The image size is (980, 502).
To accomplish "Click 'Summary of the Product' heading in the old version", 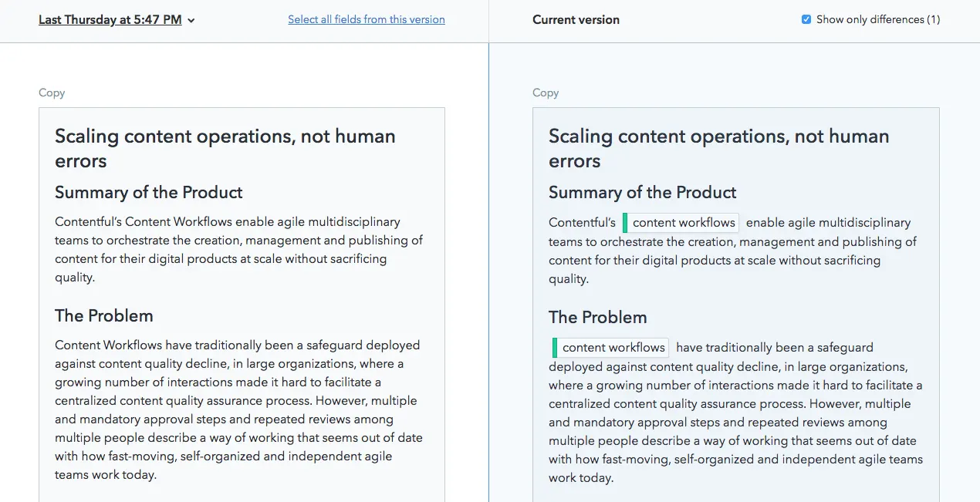I will click(149, 193).
